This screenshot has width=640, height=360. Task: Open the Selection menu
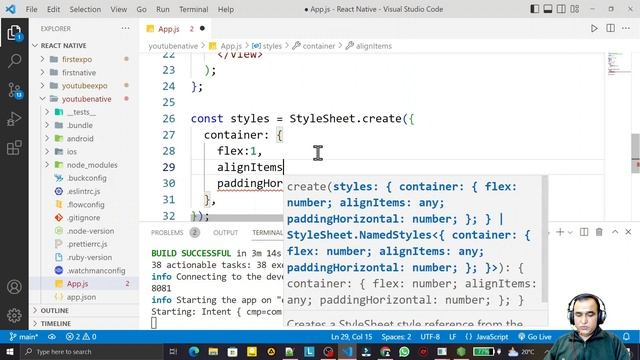tap(85, 9)
